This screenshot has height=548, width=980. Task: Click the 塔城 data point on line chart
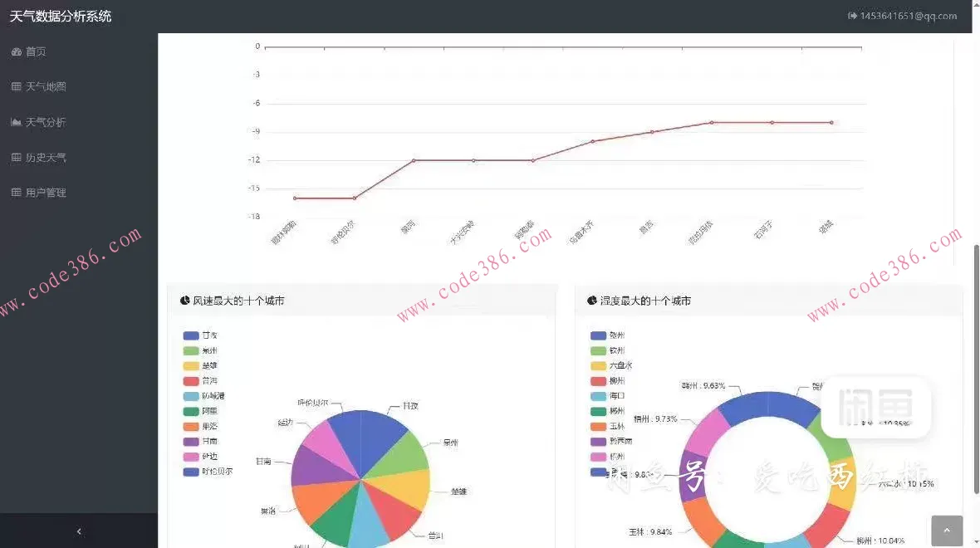(832, 123)
